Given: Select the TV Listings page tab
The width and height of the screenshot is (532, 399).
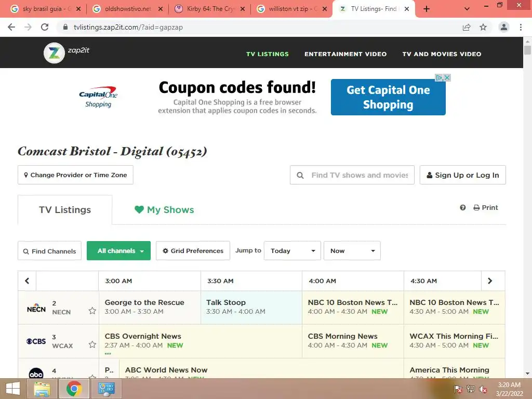Looking at the screenshot, I should pyautogui.click(x=65, y=210).
